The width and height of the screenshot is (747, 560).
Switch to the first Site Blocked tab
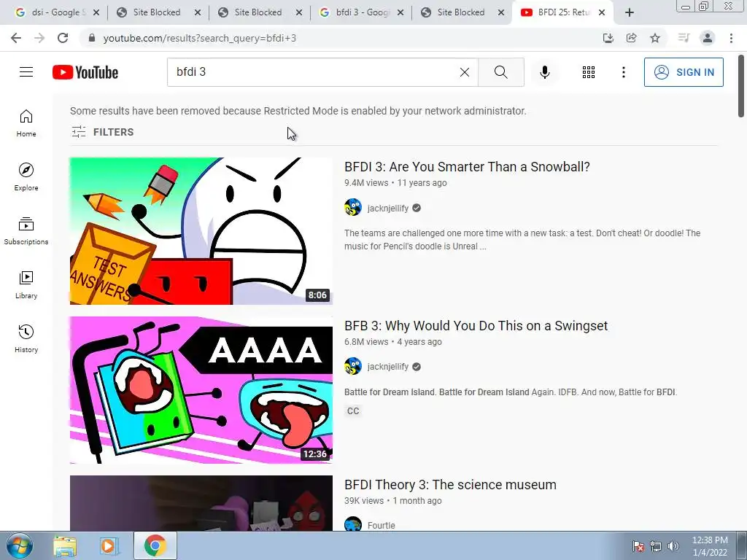coord(158,12)
